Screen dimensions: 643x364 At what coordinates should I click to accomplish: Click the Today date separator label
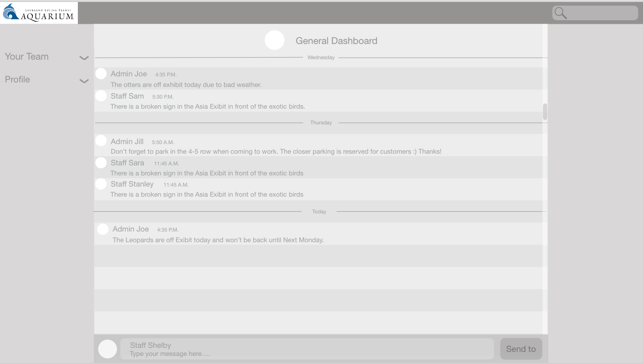pyautogui.click(x=319, y=212)
